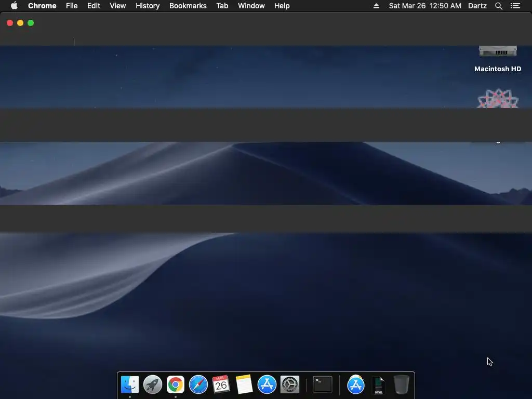Close the Chrome window with red button

point(10,23)
